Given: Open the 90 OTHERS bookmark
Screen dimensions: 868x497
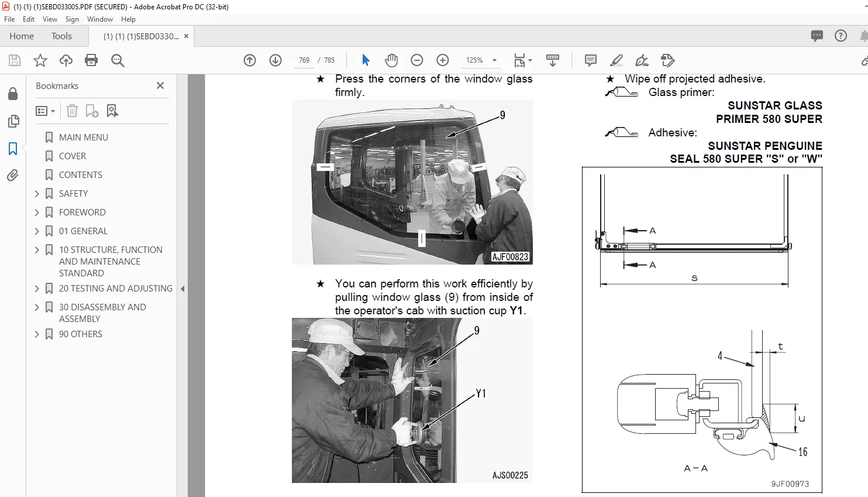Looking at the screenshot, I should tap(81, 334).
